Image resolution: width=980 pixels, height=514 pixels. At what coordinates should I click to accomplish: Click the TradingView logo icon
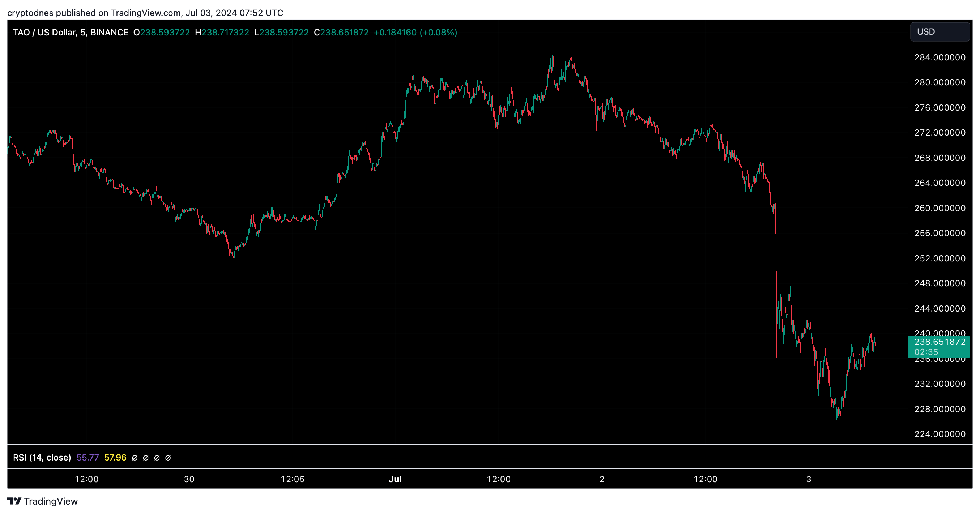pos(14,501)
